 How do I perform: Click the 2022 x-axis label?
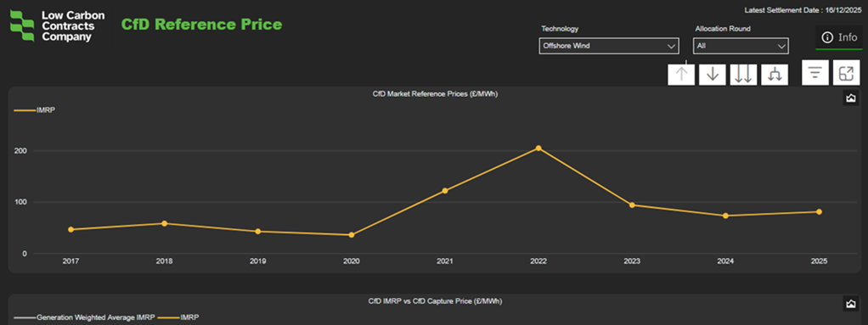tap(538, 261)
